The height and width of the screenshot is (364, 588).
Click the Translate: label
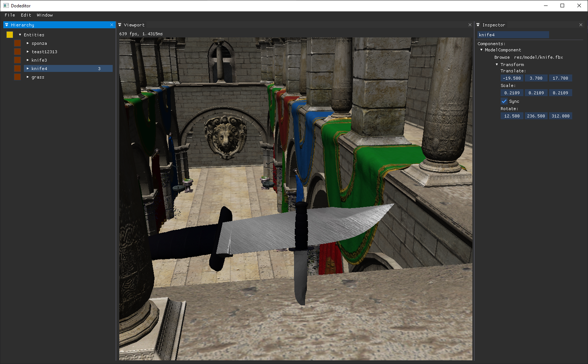click(513, 71)
